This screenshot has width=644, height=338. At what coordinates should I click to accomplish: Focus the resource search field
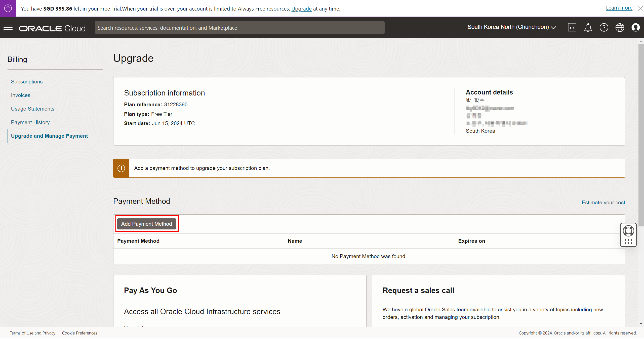[x=239, y=28]
